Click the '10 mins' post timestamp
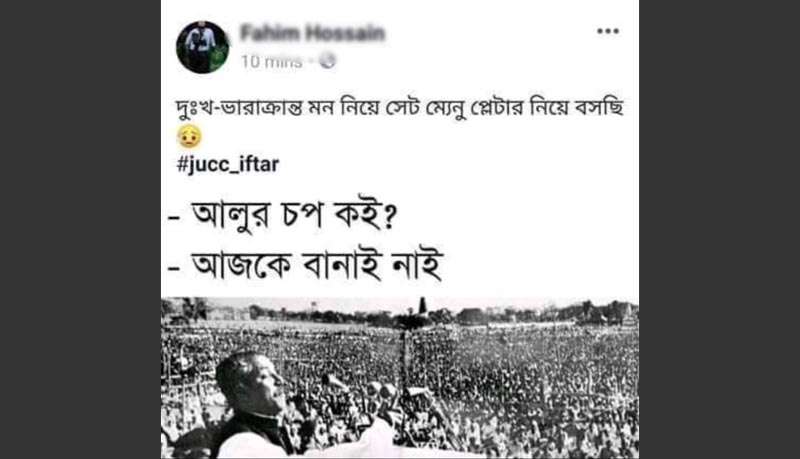The image size is (800, 459). (271, 62)
